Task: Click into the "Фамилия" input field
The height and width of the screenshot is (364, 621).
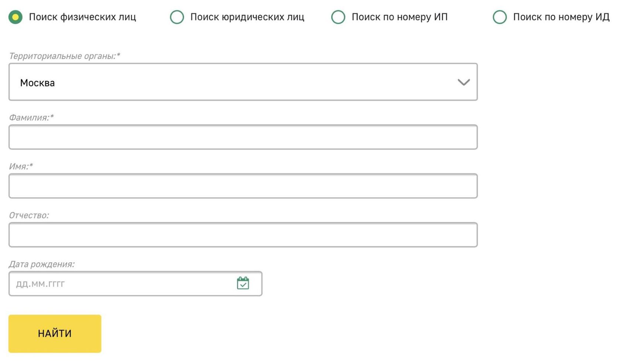Action: (243, 137)
